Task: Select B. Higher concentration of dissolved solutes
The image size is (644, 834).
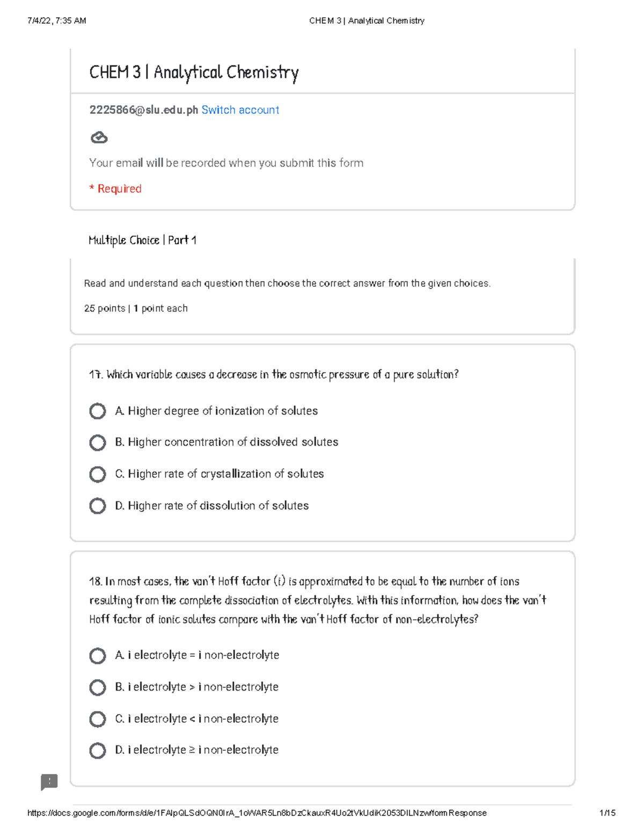Action: point(98,443)
